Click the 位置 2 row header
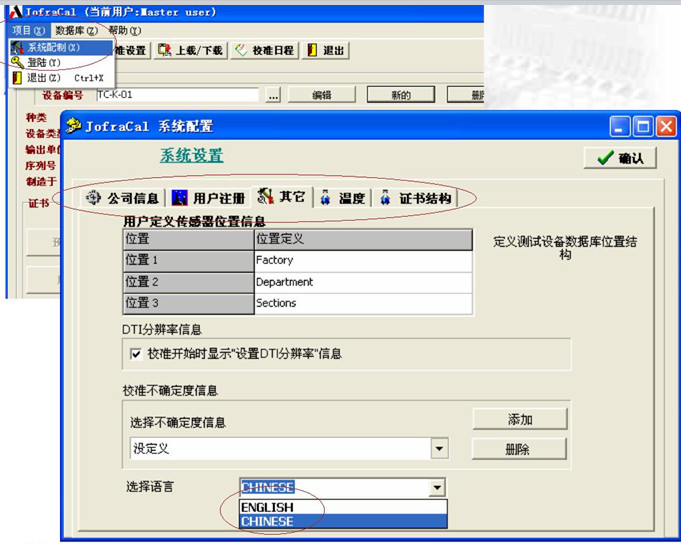Screen dimensions: 681x544 (x=188, y=282)
